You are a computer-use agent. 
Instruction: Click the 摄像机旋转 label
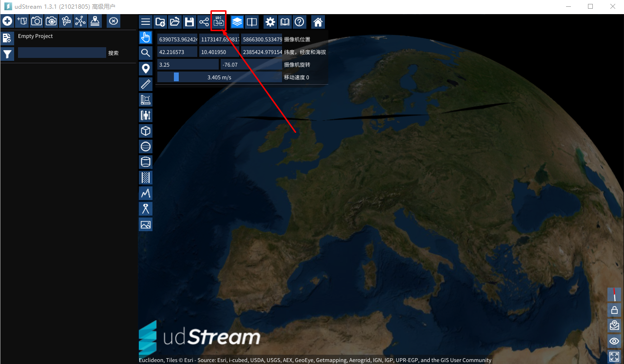click(297, 65)
